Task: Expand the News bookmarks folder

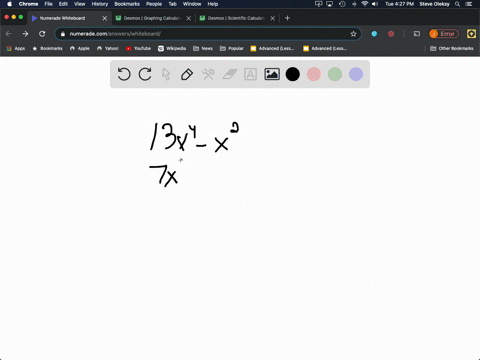Action: (203, 48)
